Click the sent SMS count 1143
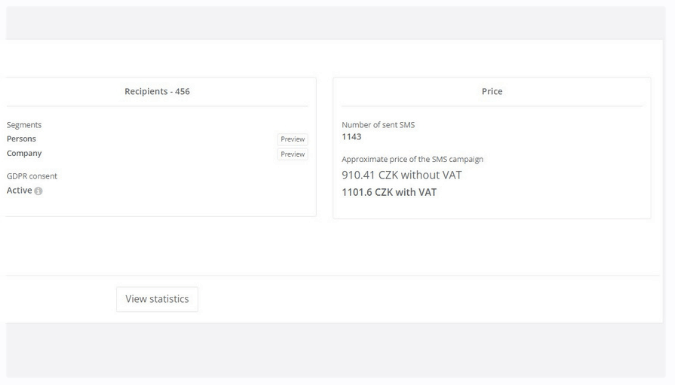Viewport: 675px width, 385px height. [x=351, y=137]
